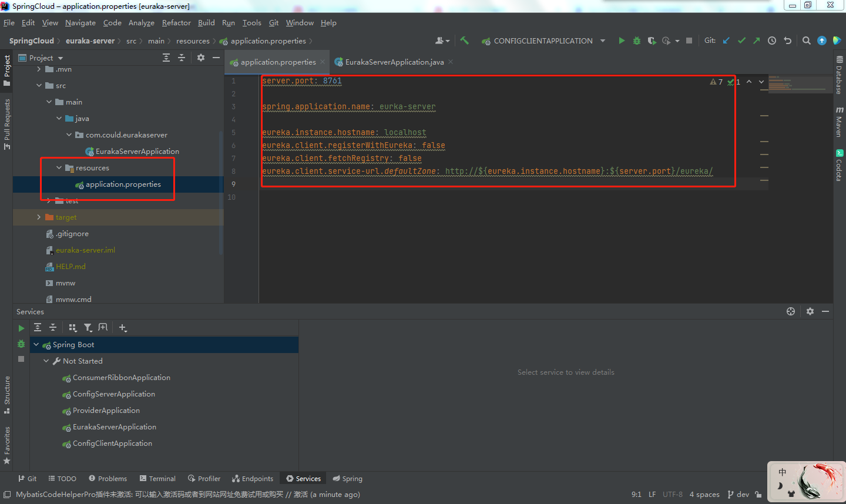
Task: Click the dev Git branch widget
Action: (738, 495)
